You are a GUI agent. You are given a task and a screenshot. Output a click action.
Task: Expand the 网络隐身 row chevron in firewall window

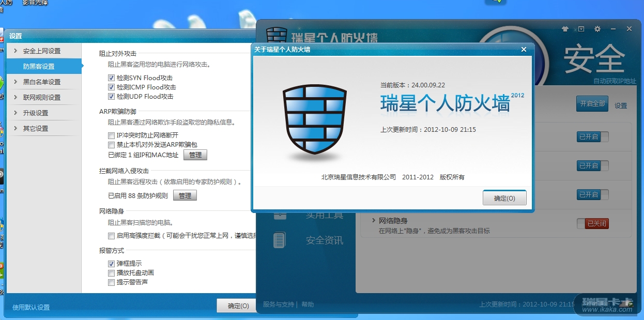pos(373,221)
